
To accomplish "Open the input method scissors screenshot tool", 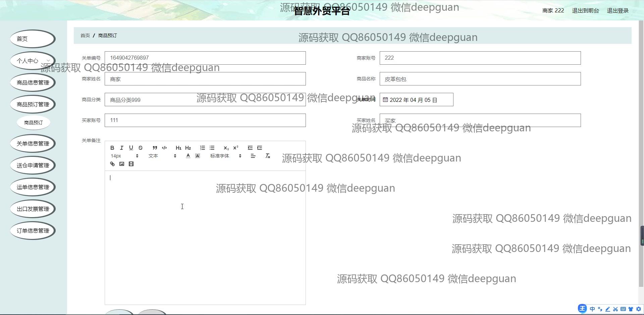I will (x=615, y=309).
